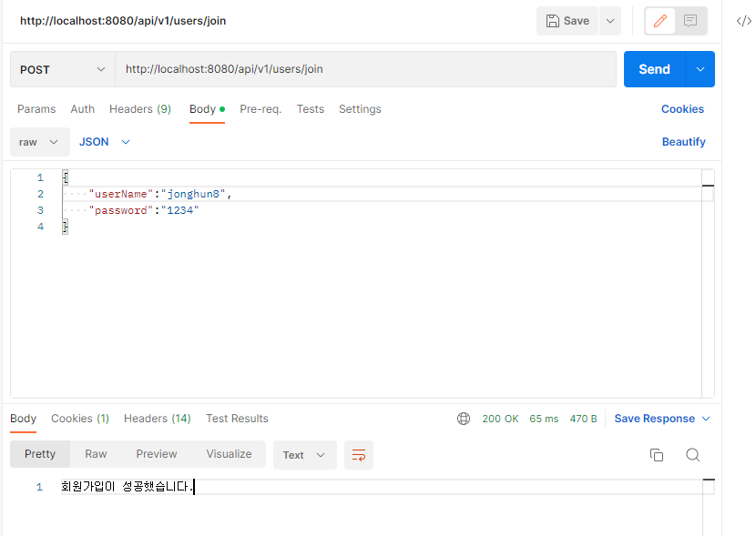Open the Tests tab
The width and height of the screenshot is (756, 536).
310,109
